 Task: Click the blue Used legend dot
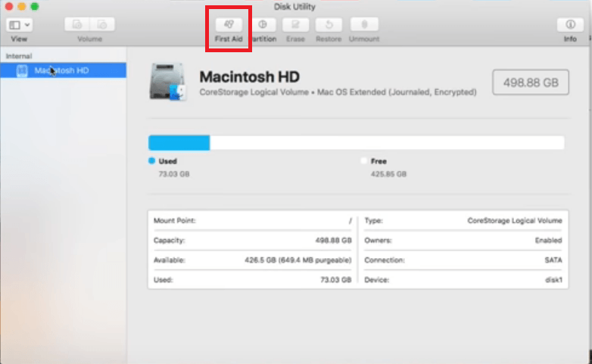tap(151, 161)
